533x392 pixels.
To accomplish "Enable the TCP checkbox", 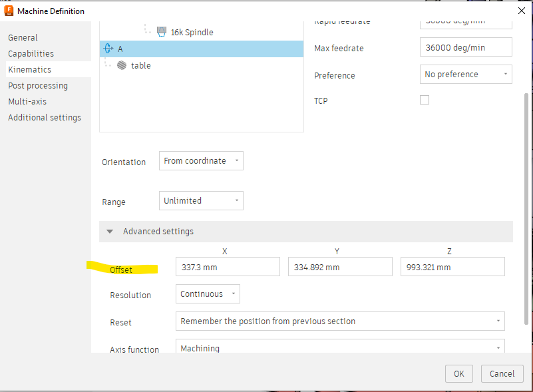I will (425, 100).
